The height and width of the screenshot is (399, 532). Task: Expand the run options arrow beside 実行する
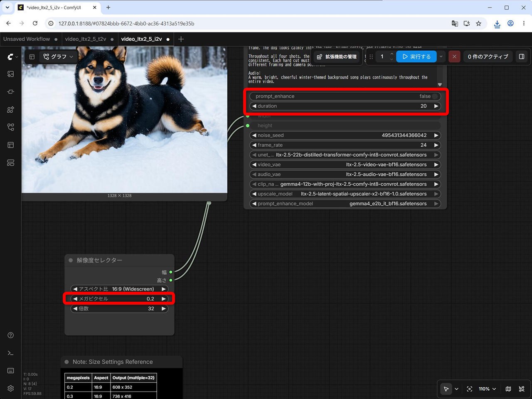point(441,57)
